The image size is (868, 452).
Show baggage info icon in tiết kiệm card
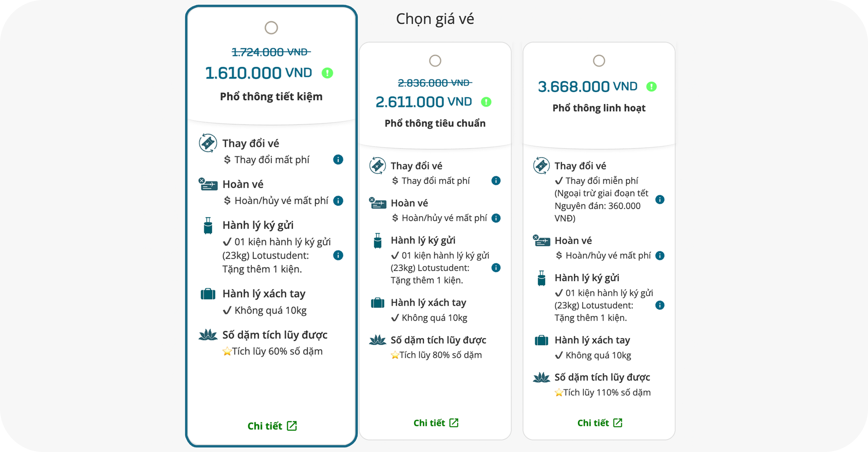pos(338,255)
